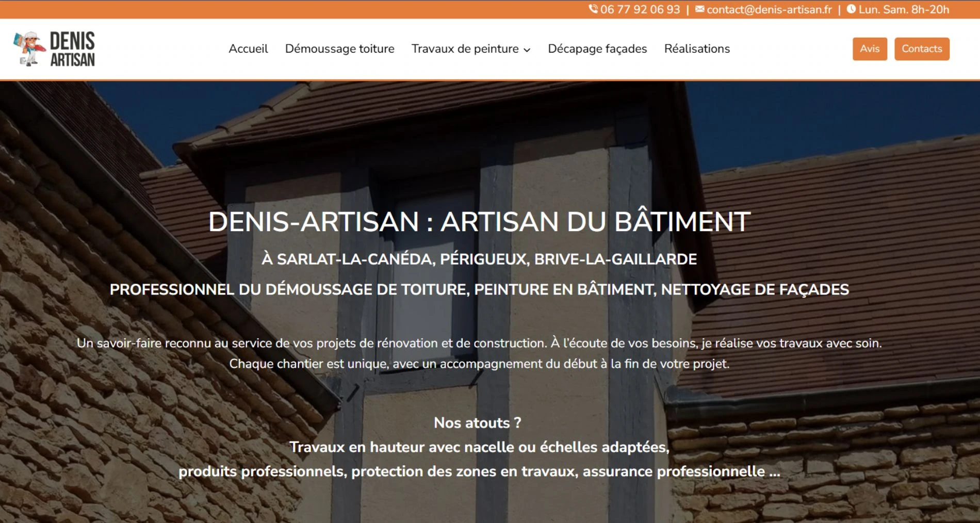Click the envelope icon beside the email address
The height and width of the screenshot is (523, 980).
pyautogui.click(x=699, y=9)
